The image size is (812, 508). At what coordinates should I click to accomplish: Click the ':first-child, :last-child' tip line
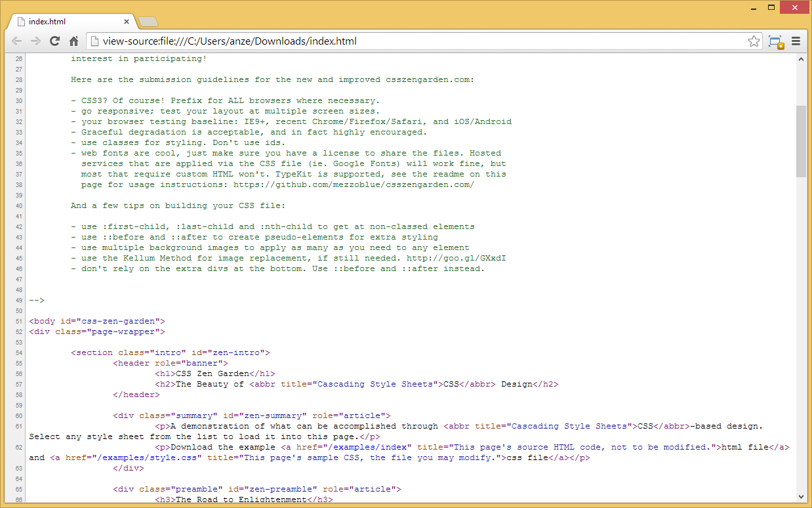pyautogui.click(x=273, y=227)
